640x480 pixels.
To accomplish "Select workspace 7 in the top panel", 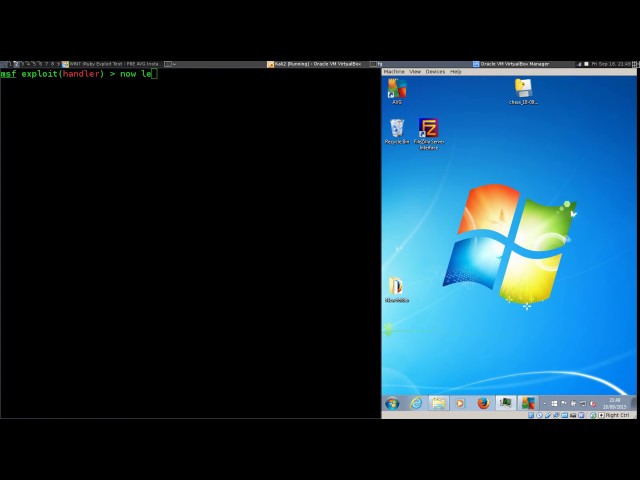I will coord(47,64).
